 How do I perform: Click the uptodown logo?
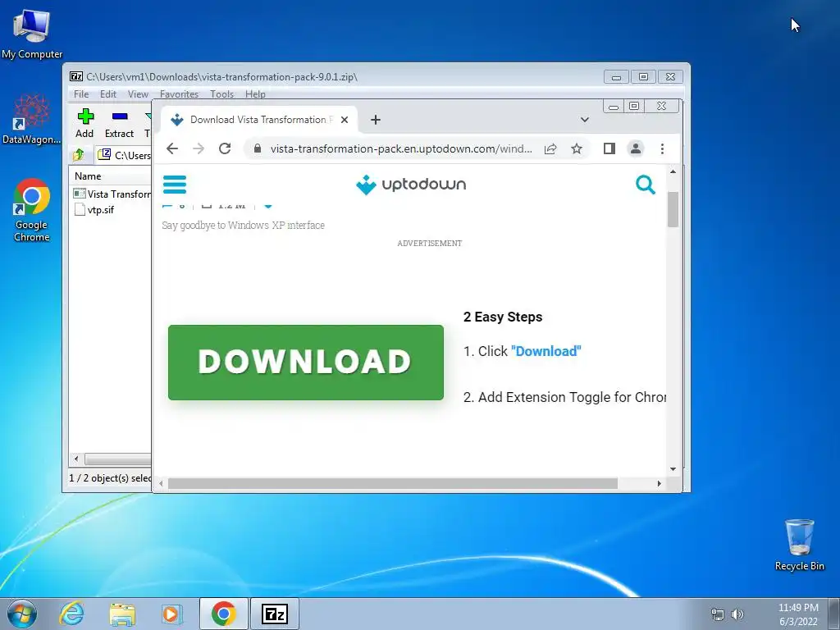(411, 185)
